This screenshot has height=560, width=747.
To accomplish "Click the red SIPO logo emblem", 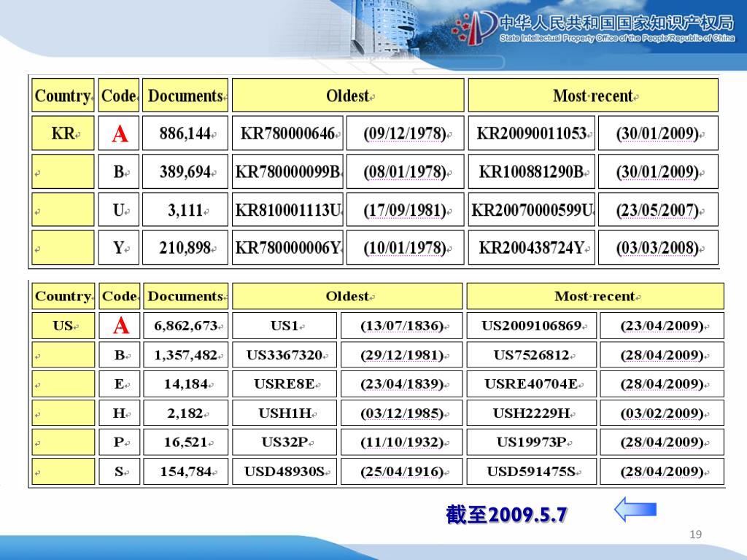I will coord(474,28).
